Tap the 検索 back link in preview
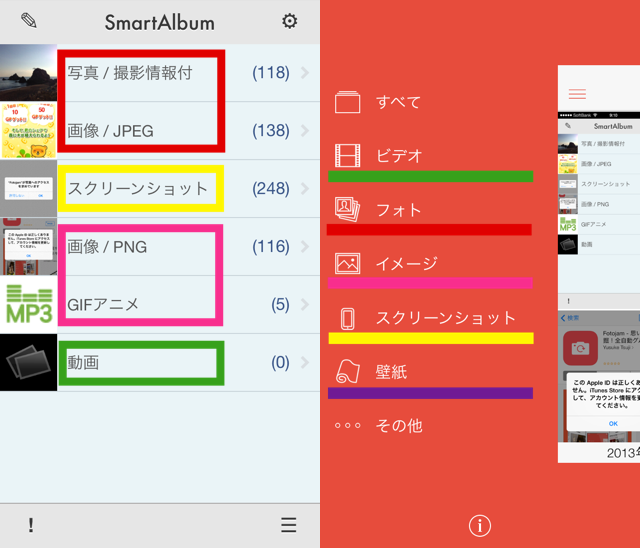Image resolution: width=640 pixels, height=548 pixels. [570, 318]
